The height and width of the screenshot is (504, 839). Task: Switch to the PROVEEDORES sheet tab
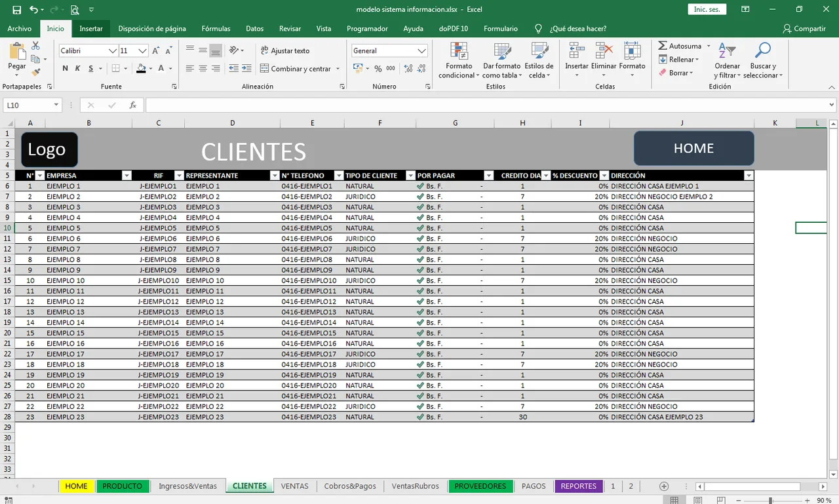pos(480,486)
